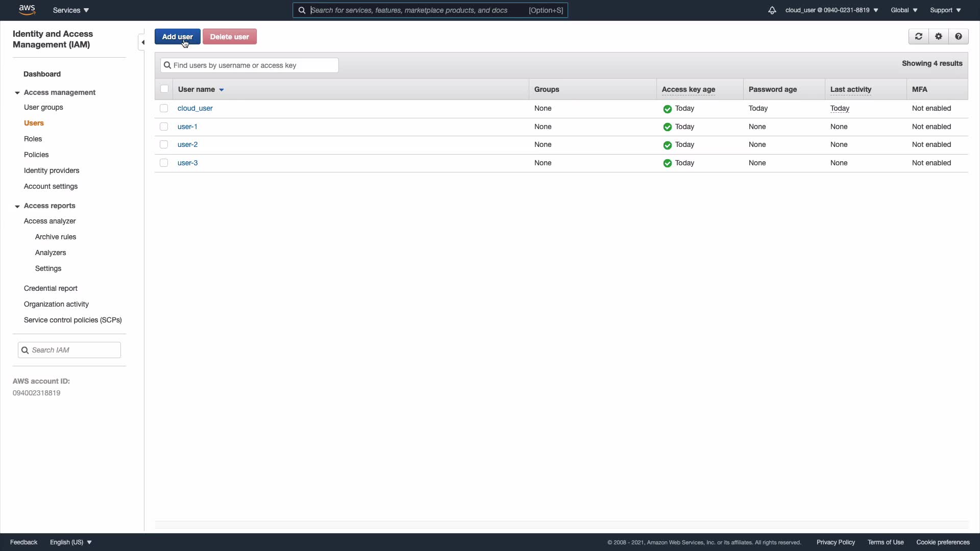Click the AWS logo home icon

coord(27,10)
